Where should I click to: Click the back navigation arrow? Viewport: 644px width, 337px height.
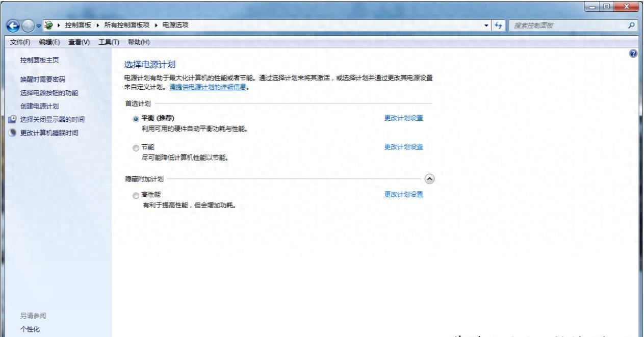pos(13,24)
